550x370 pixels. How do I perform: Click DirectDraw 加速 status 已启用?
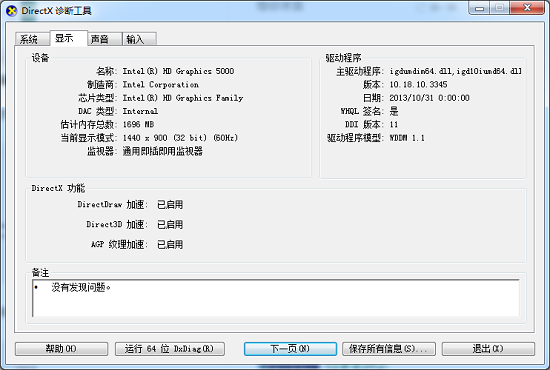[x=170, y=204]
